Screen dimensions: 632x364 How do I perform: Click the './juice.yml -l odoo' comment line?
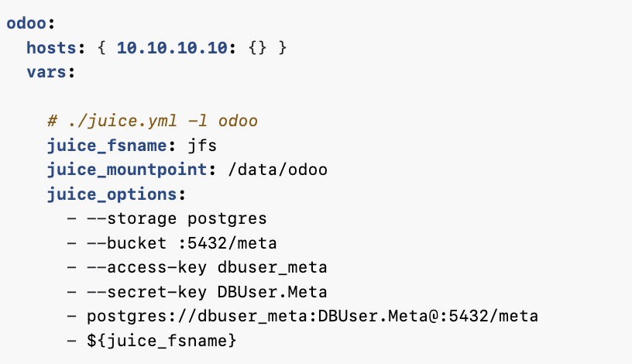tap(152, 121)
